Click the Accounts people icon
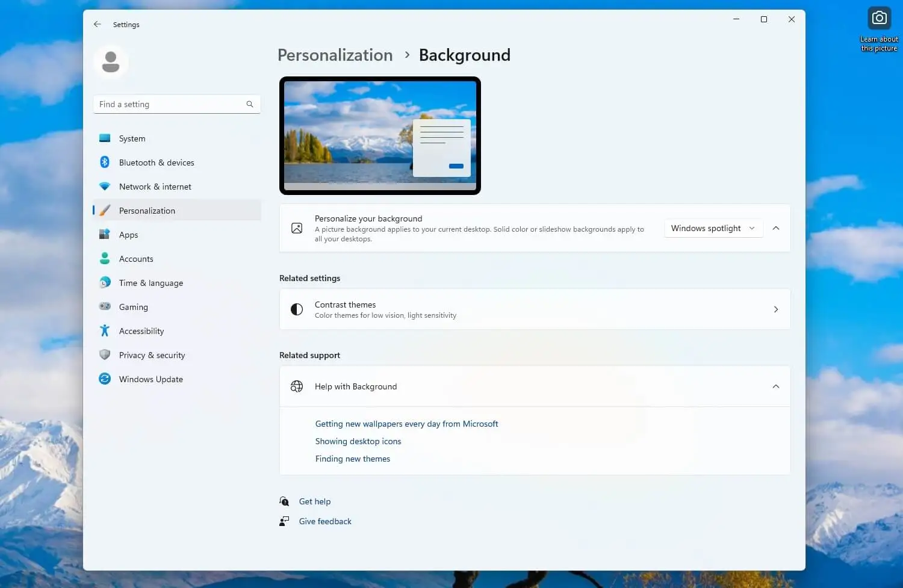This screenshot has width=903, height=588. pos(105,258)
